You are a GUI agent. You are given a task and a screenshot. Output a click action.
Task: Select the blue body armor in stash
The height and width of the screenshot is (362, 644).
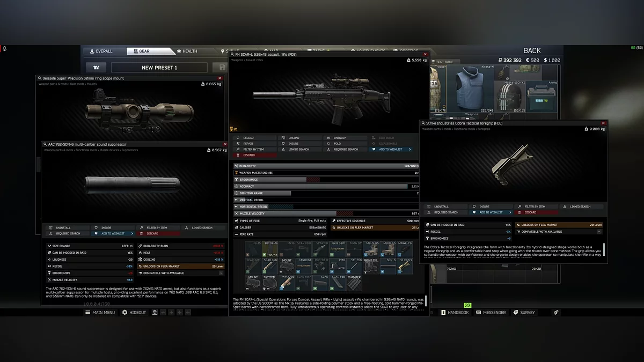point(470,88)
